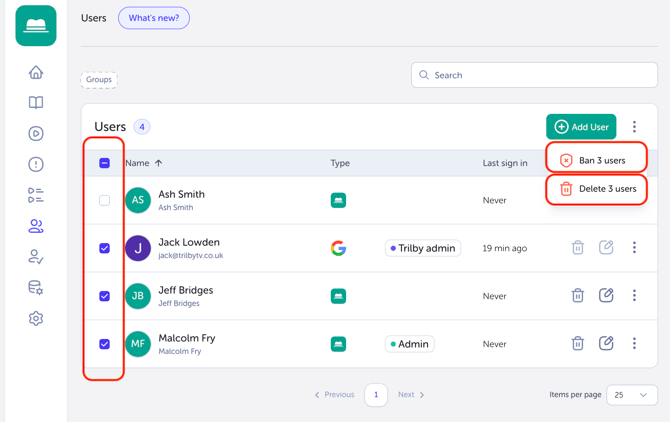
Task: Select page 1 in pagination
Action: (376, 395)
